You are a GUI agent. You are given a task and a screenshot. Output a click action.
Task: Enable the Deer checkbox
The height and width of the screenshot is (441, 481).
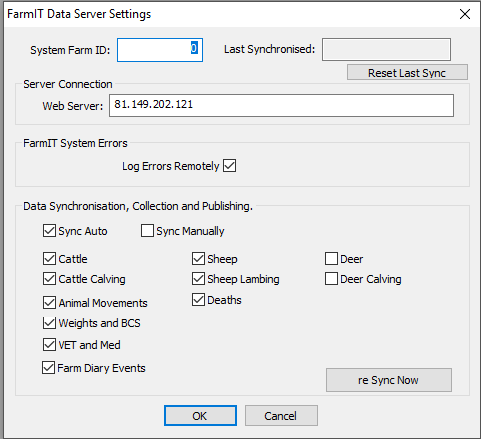(331, 259)
